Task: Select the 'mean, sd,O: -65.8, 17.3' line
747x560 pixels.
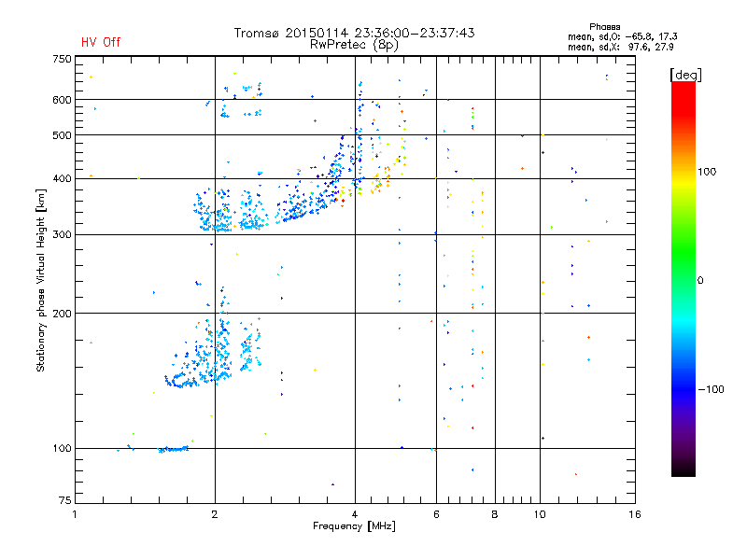Action: click(x=622, y=36)
